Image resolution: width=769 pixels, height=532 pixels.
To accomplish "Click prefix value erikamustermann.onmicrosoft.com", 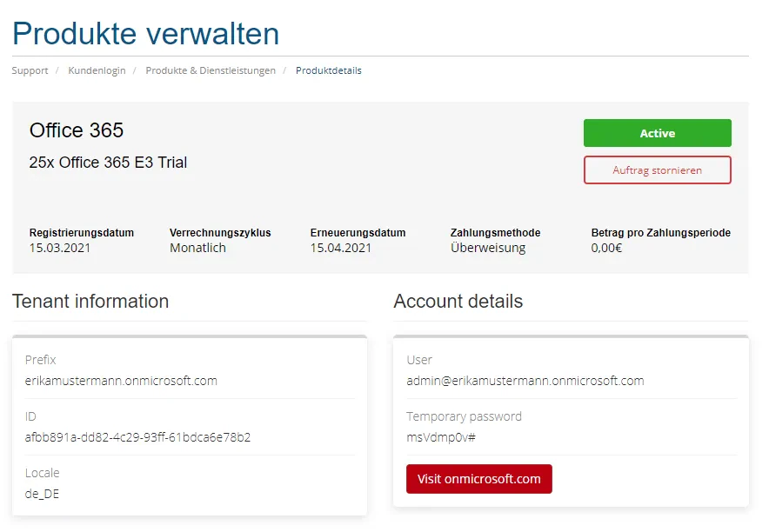I will [x=121, y=381].
